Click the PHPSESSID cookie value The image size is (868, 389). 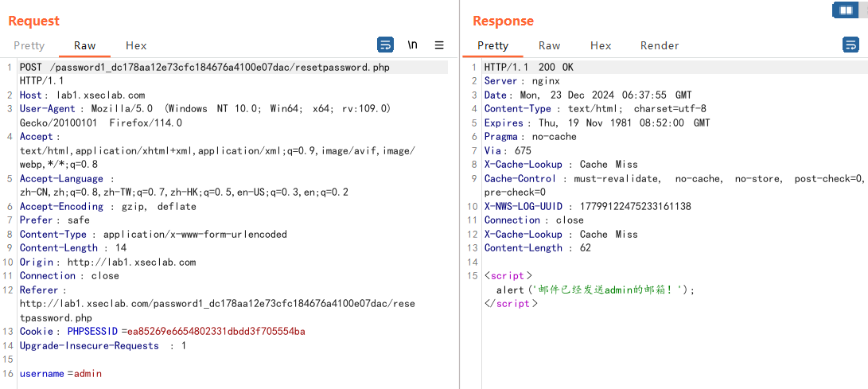point(216,331)
